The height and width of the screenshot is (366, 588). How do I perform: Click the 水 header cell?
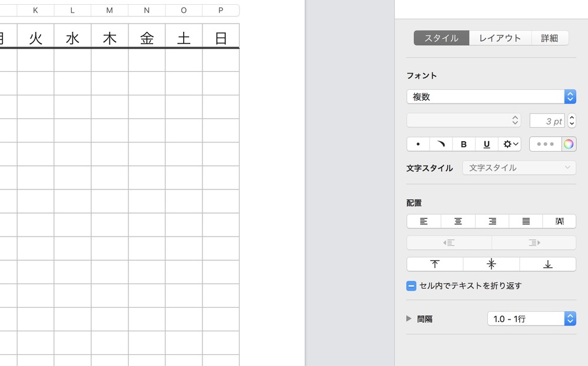(x=72, y=36)
